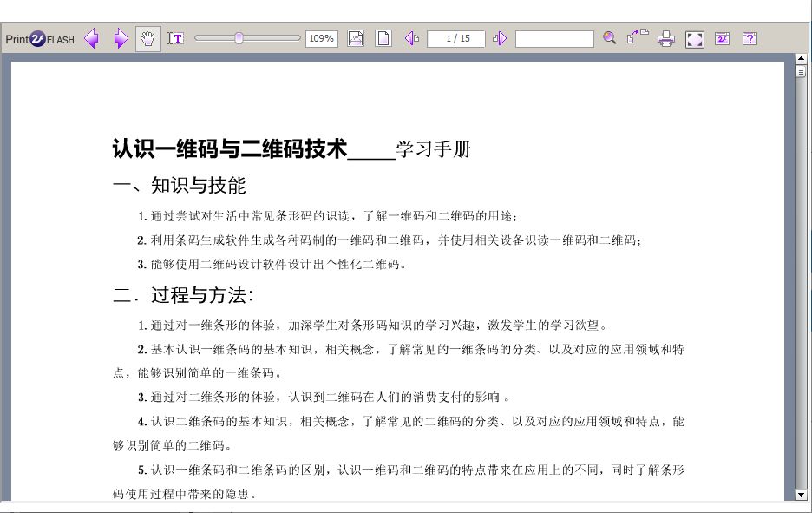Screen dimensions: 812x513
Task: Open the help icon
Action: 750,39
